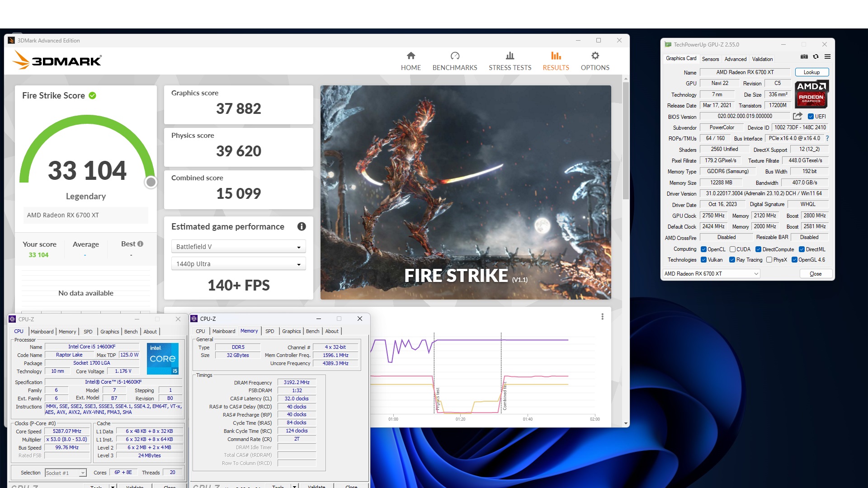
Task: Expand the Tools arrow in left CPU-Z window
Action: 113,487
